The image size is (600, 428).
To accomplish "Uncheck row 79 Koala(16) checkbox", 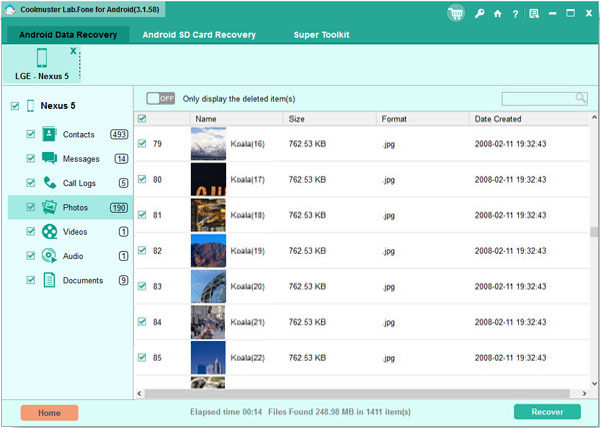I will (142, 143).
